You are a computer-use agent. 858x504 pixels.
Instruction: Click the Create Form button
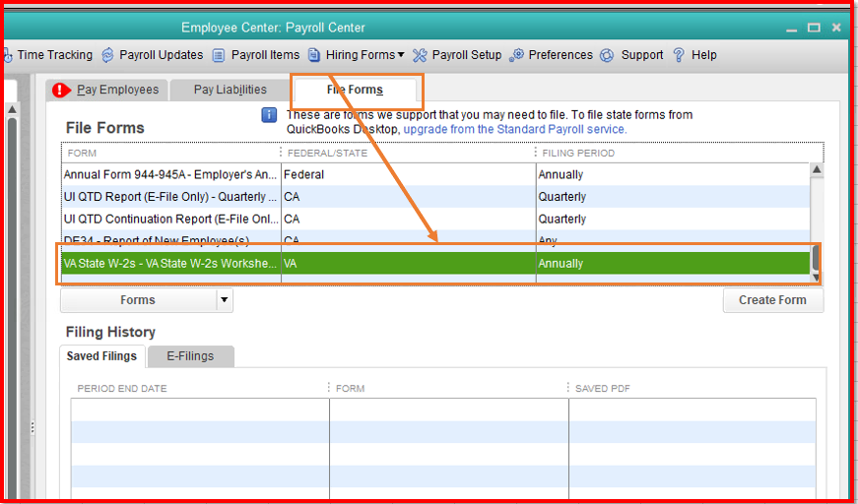pyautogui.click(x=772, y=300)
